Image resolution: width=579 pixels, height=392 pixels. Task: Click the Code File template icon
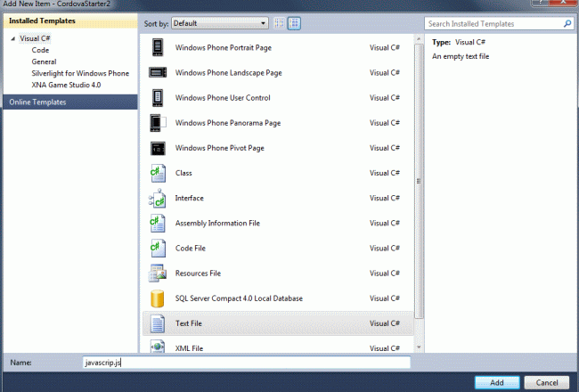point(158,249)
